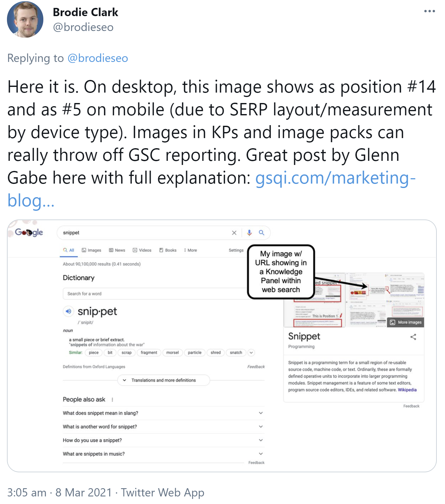Expand "How do you use a snippet?"
The height and width of the screenshot is (504, 445).
(x=261, y=440)
